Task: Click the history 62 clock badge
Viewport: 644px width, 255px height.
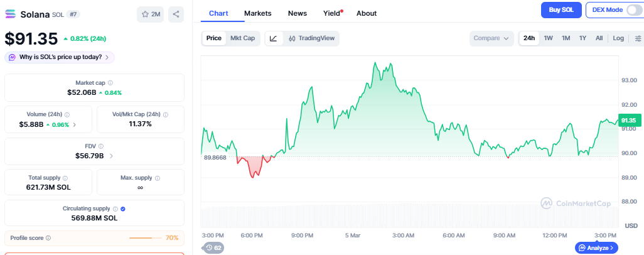Action: coord(214,247)
